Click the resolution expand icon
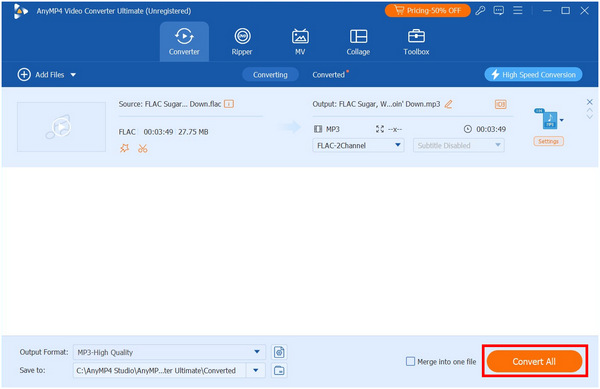Screen dimensions: 600x389 click(x=380, y=129)
